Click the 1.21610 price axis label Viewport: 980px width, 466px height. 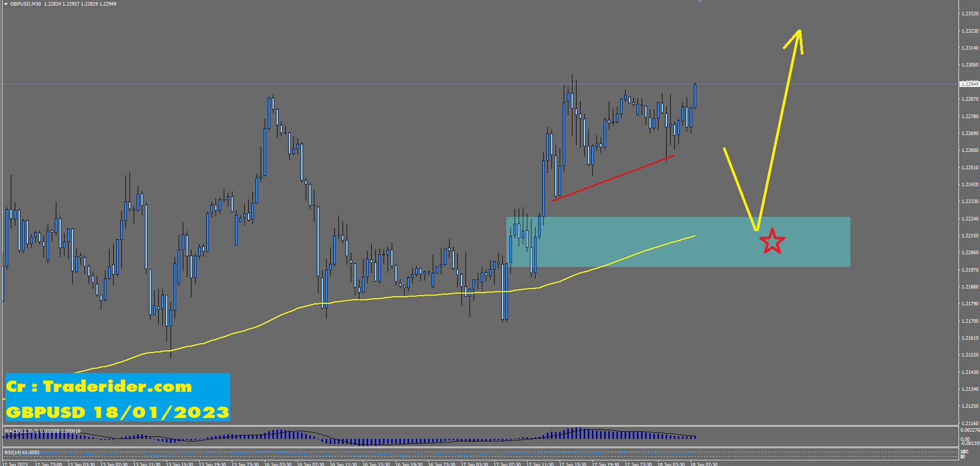point(970,338)
